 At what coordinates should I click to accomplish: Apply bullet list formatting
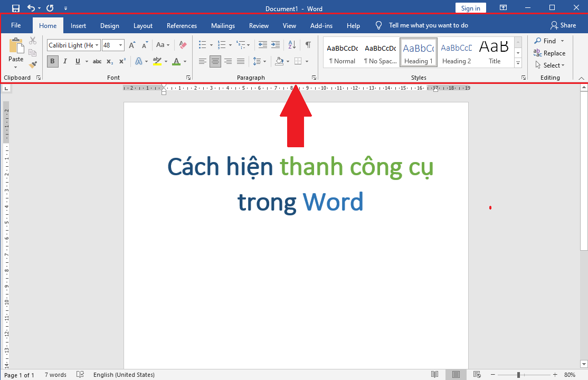(202, 45)
